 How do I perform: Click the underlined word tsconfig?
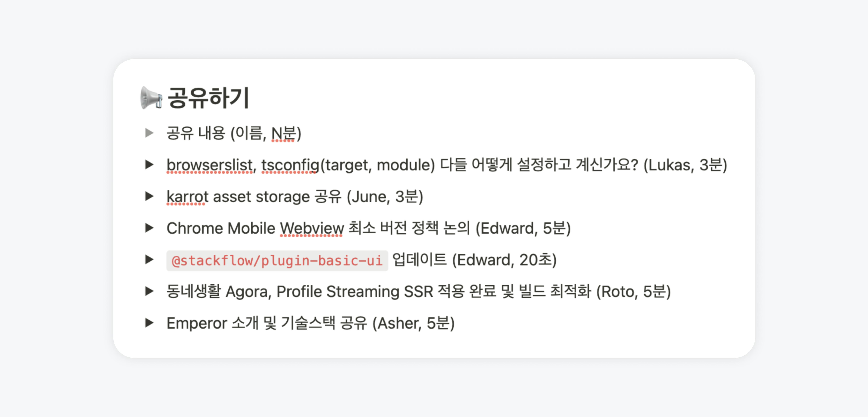pyautogui.click(x=290, y=165)
